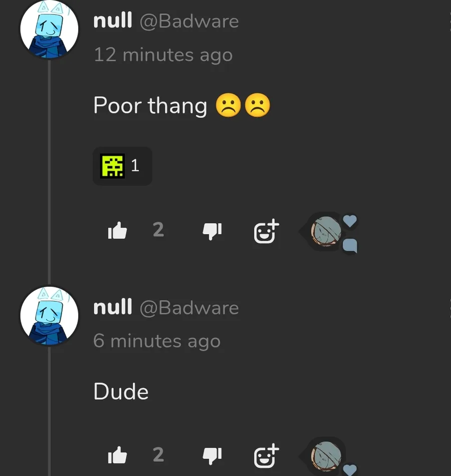Image resolution: width=451 pixels, height=476 pixels.
Task: Like the "Poor thang" comment
Action: click(x=118, y=230)
